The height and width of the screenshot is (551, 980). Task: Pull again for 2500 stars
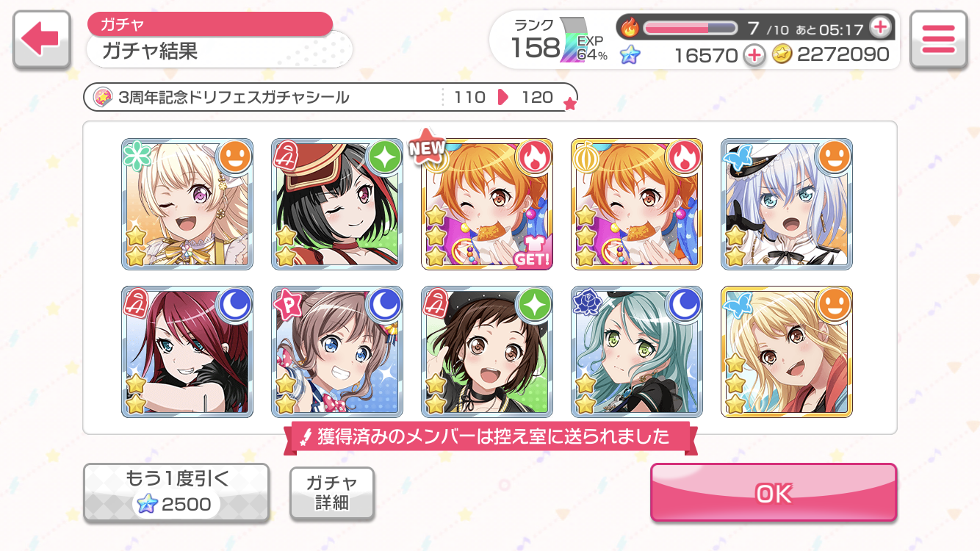coord(176,493)
